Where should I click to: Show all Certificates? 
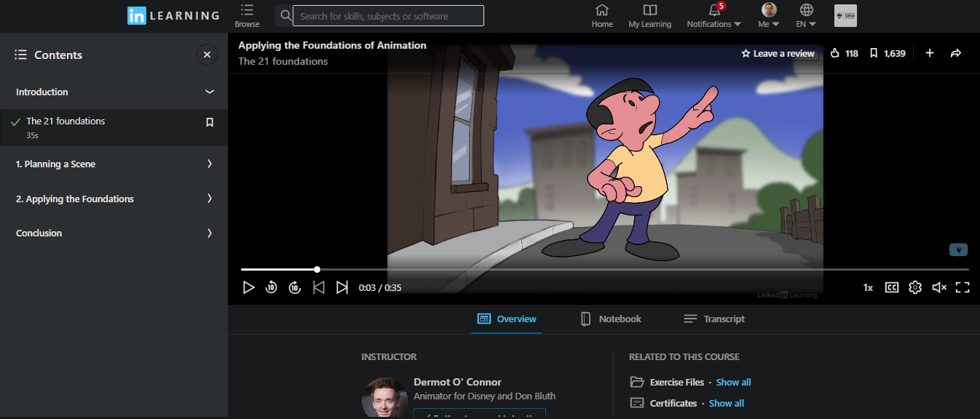click(727, 403)
